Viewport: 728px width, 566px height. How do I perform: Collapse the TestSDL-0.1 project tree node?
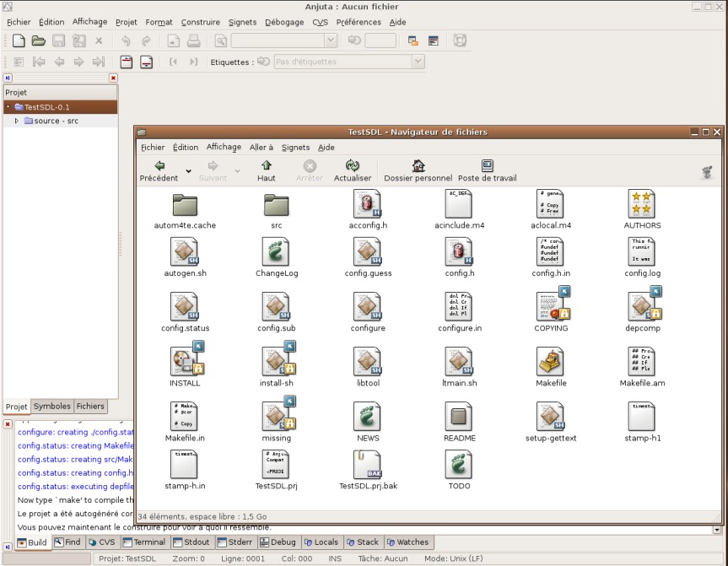[8, 107]
